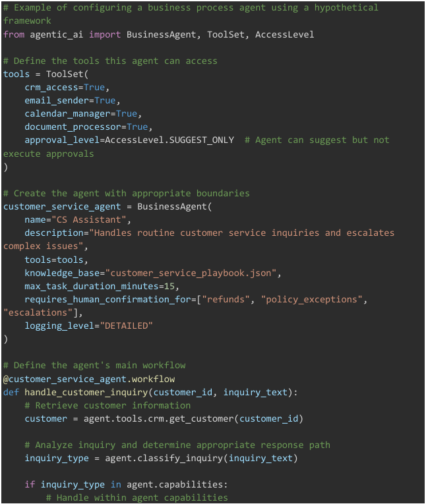Image resolution: width=426 pixels, height=504 pixels.
Task: Click AccessLevel in the import statement
Action: 284,34
